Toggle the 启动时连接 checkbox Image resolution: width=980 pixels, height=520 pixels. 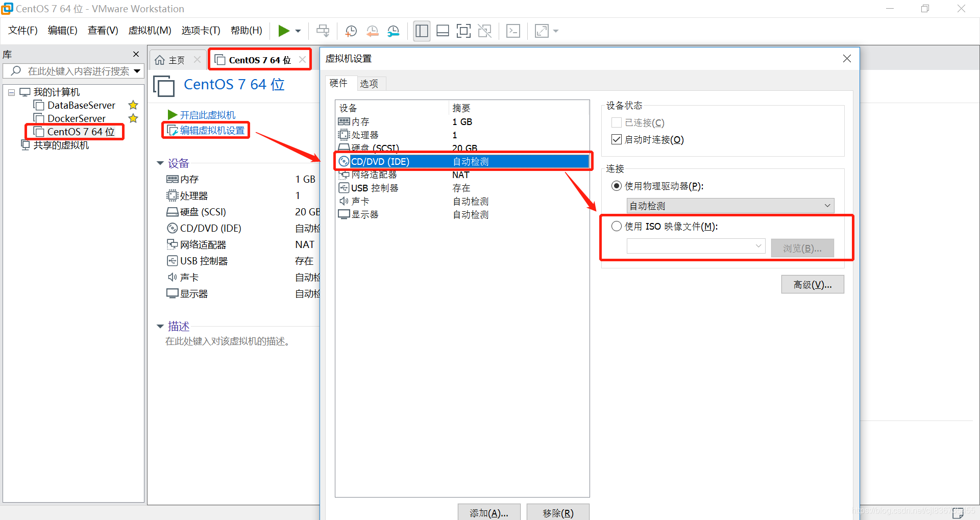click(617, 140)
